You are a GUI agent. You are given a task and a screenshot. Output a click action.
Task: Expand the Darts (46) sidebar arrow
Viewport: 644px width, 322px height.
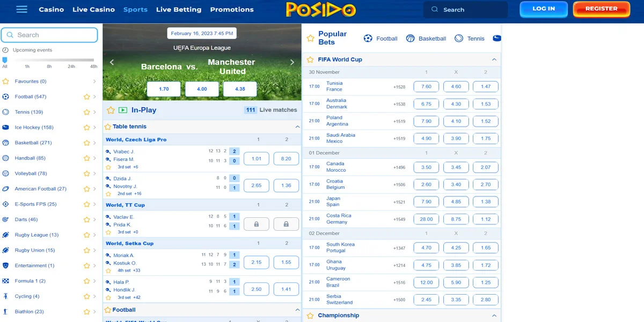coord(94,219)
